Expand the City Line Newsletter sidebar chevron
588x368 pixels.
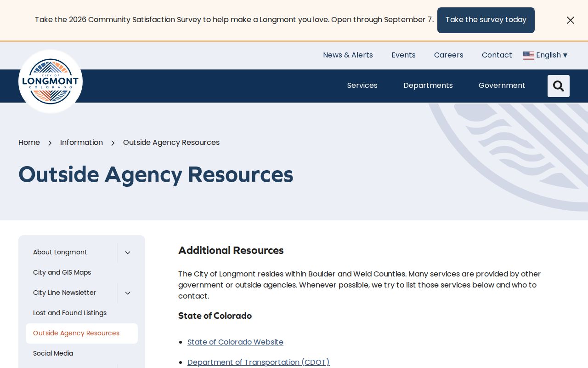[128, 293]
